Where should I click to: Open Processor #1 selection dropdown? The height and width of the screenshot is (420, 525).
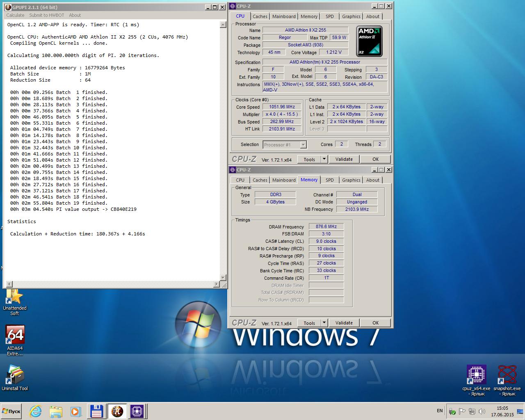285,144
